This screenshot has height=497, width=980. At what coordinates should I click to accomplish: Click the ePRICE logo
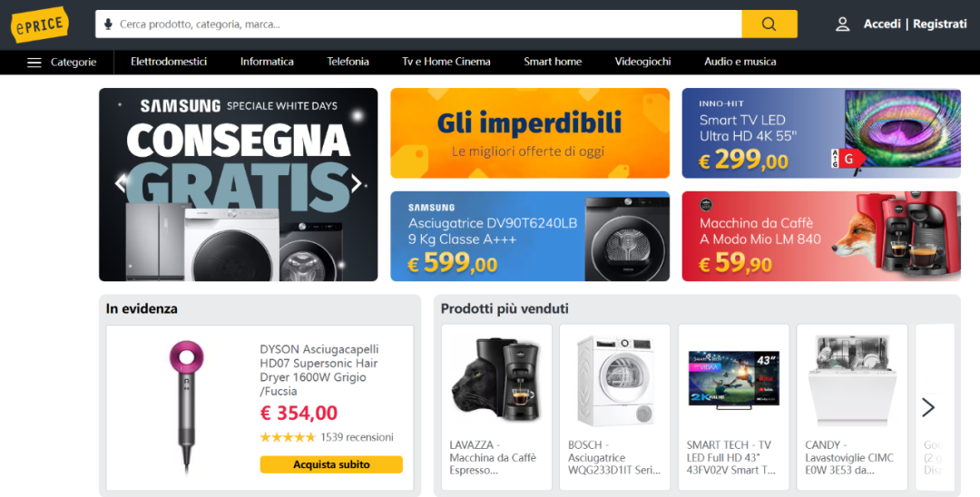point(40,24)
